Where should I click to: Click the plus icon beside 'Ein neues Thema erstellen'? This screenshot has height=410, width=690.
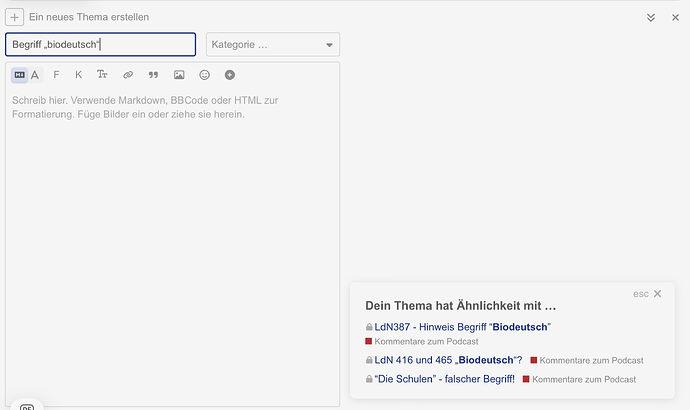click(x=15, y=17)
